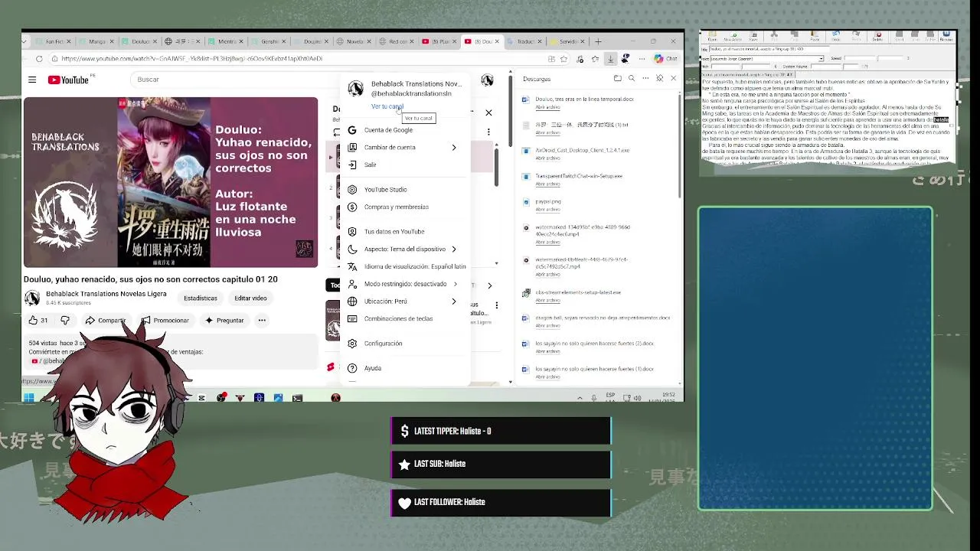Open 'Configuración' gear entry
Image resolution: width=980 pixels, height=551 pixels.
383,344
